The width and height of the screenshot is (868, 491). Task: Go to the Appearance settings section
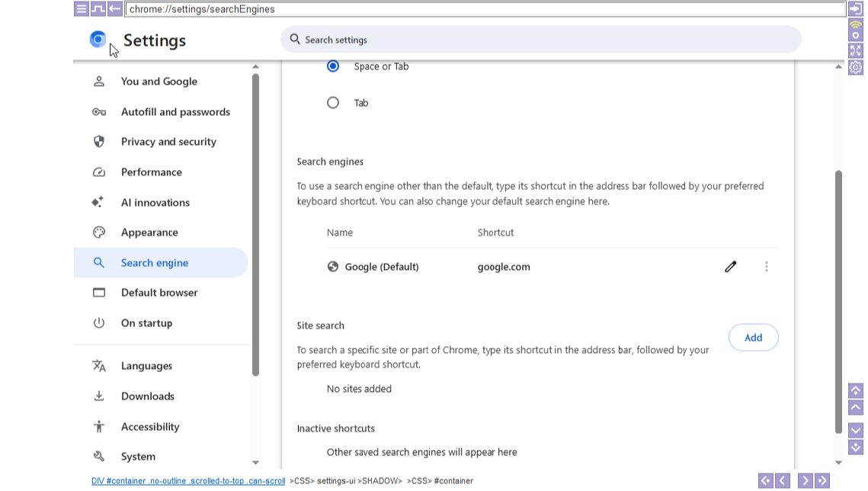(149, 233)
